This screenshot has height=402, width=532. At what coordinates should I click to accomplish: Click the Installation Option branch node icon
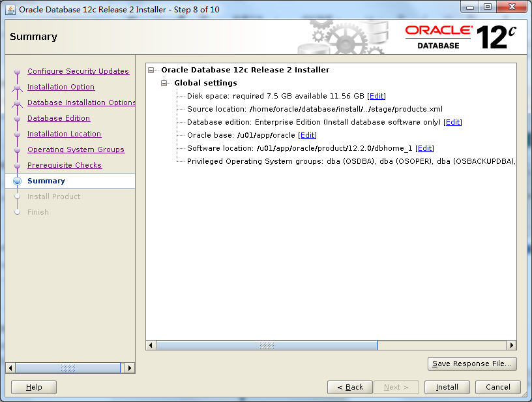coord(18,87)
